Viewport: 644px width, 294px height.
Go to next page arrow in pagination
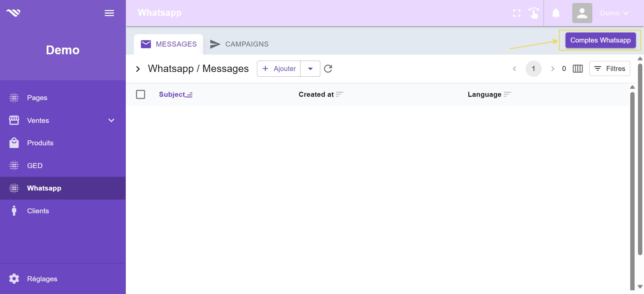[552, 69]
